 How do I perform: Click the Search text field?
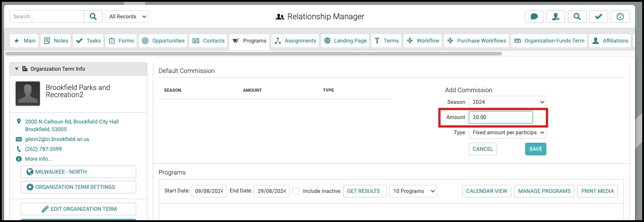(x=47, y=17)
